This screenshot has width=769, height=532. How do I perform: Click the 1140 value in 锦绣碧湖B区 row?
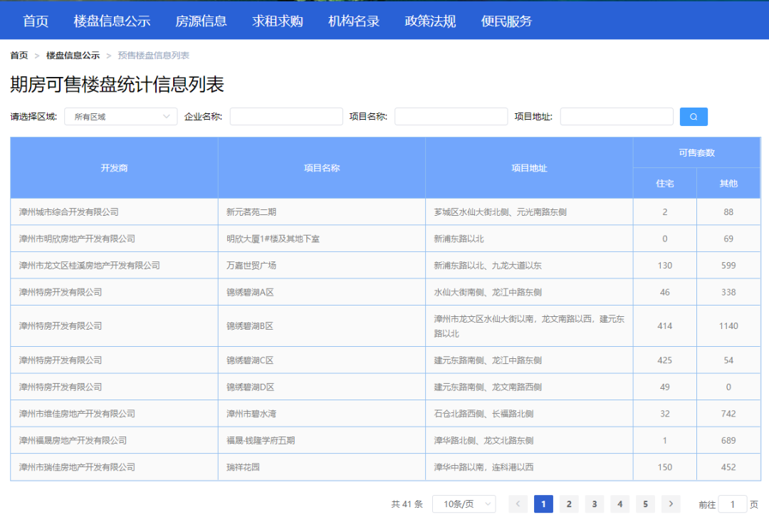(x=728, y=326)
